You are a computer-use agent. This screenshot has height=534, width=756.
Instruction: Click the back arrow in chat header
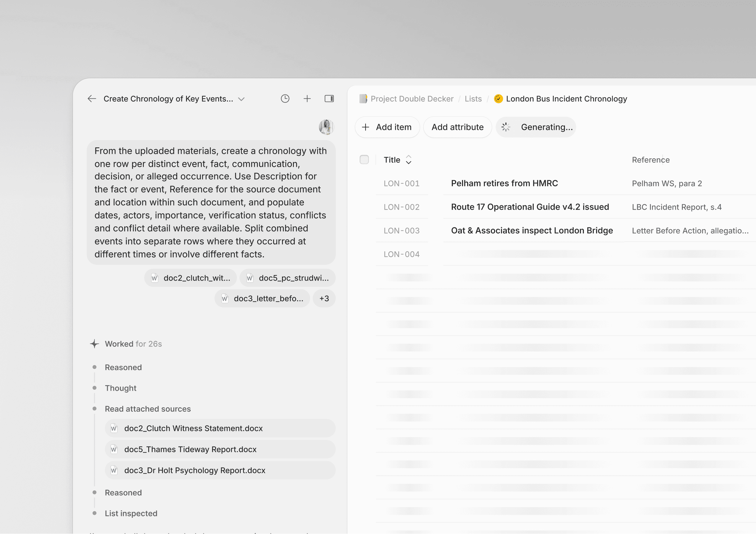(x=92, y=99)
